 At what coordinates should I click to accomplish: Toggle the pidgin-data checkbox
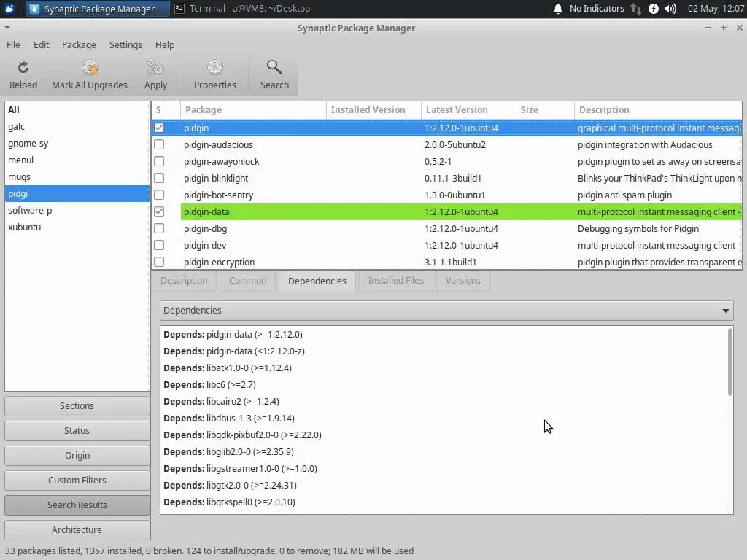[x=159, y=211]
